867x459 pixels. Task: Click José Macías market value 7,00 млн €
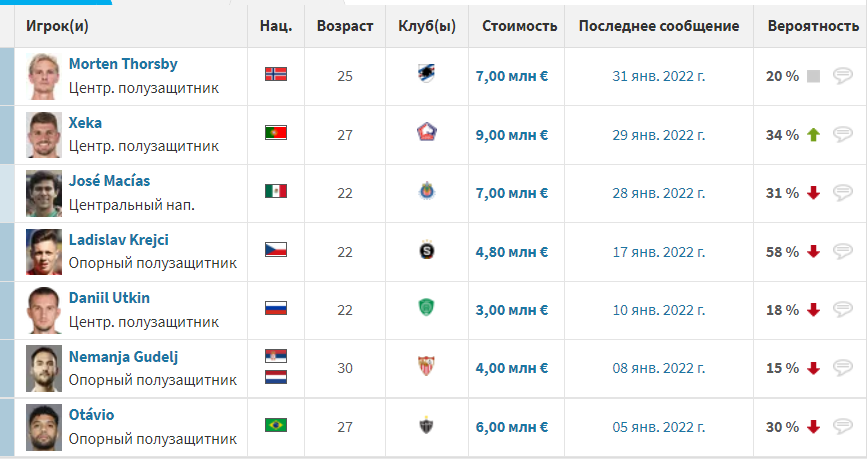click(x=512, y=194)
